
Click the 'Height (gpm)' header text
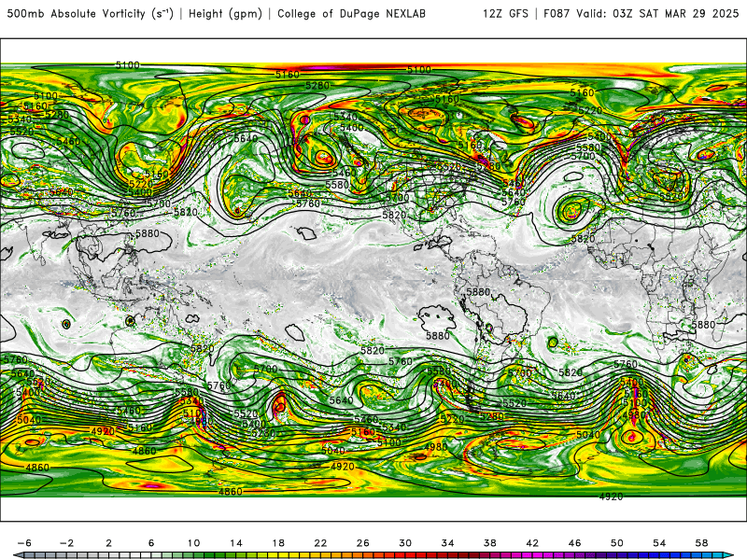(225, 14)
